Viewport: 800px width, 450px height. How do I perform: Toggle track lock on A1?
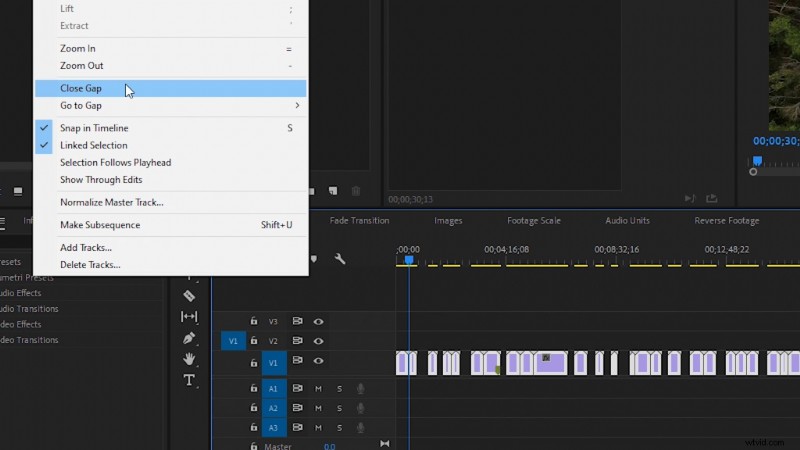tap(254, 388)
